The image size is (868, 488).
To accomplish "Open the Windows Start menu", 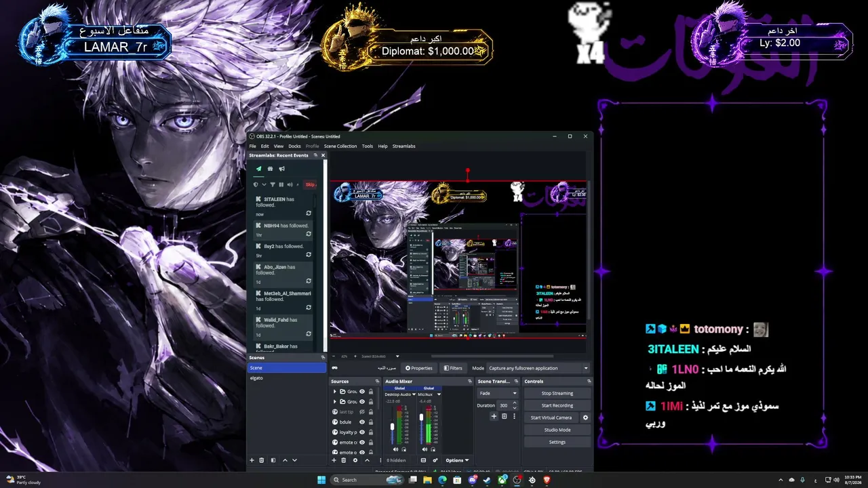I will tap(321, 480).
